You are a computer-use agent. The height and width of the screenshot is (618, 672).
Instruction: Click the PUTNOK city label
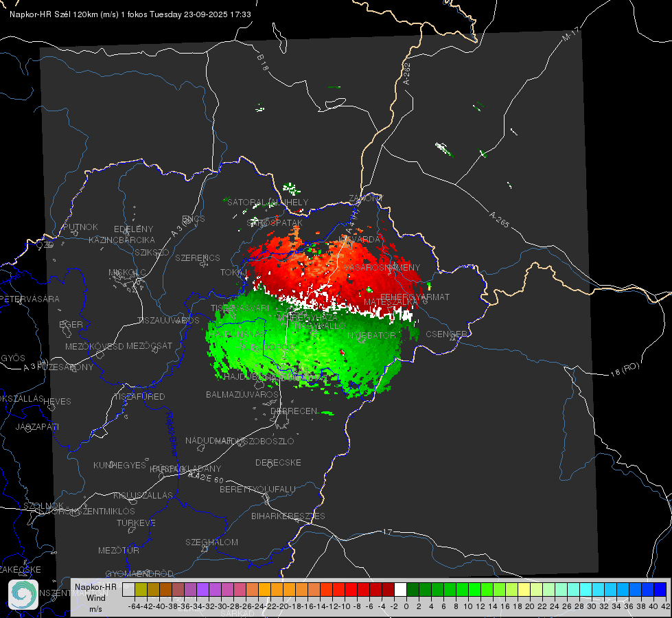tap(80, 227)
